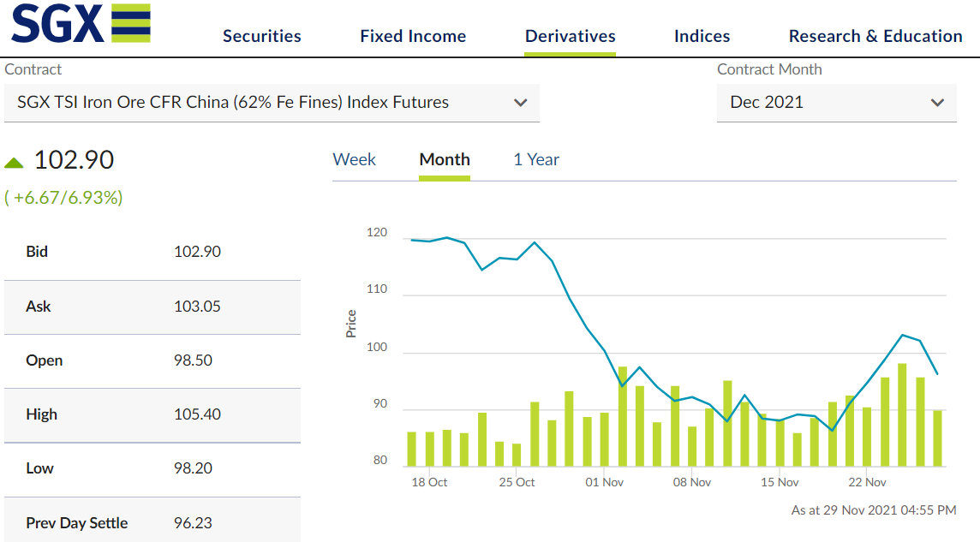Click the volume bar at 01 Nov label
This screenshot has width=980, height=542.
[x=605, y=439]
